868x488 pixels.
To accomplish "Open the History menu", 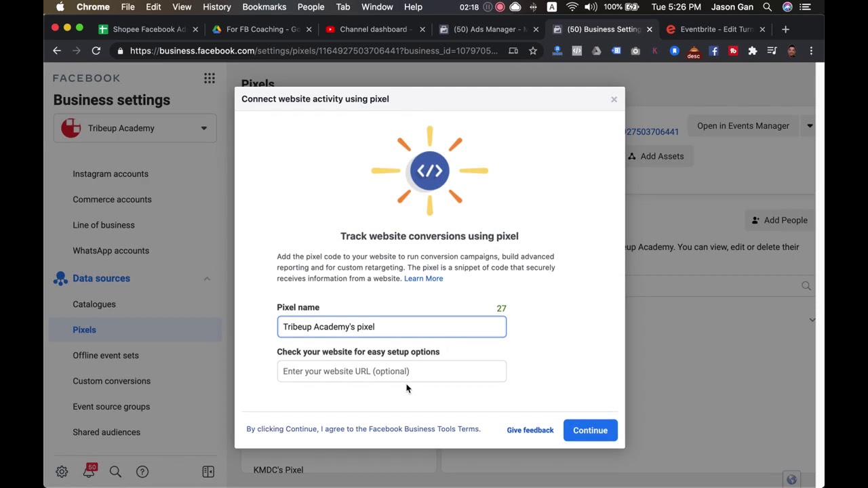I will click(217, 7).
